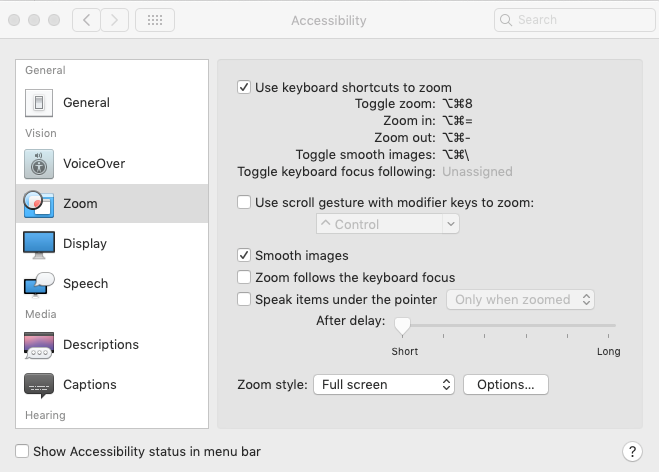Enable Zoom follows the keyboard focus
The height and width of the screenshot is (472, 659).
click(x=244, y=277)
